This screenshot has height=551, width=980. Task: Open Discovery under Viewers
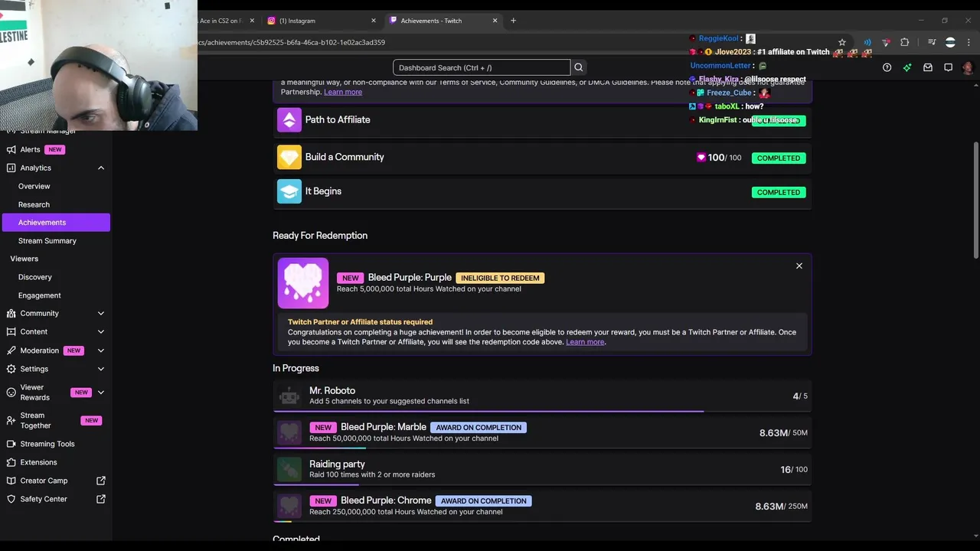(35, 277)
